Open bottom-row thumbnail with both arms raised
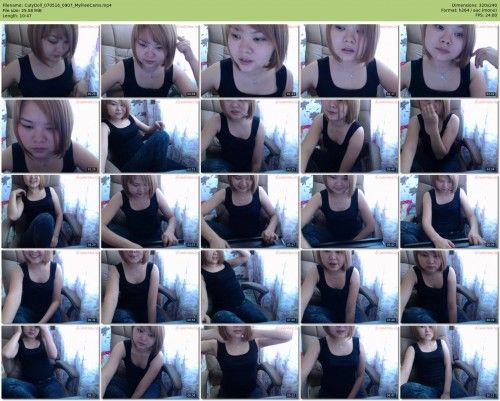This screenshot has height=401, width=500. click(x=250, y=362)
